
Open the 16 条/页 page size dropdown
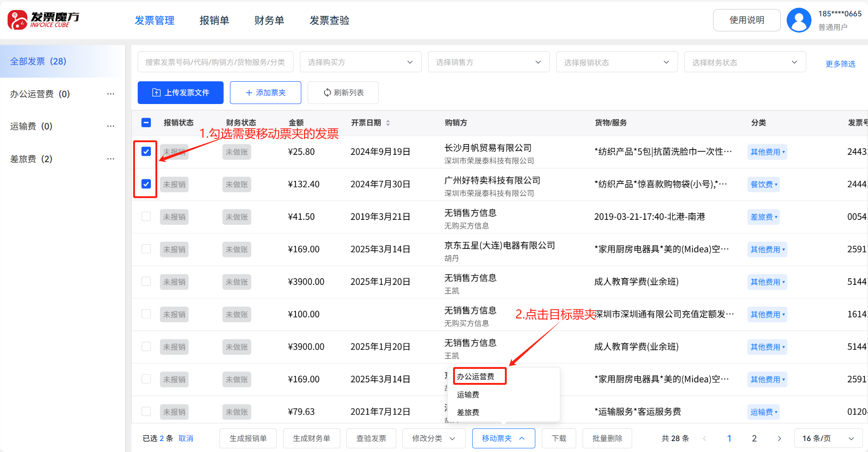pyautogui.click(x=828, y=438)
